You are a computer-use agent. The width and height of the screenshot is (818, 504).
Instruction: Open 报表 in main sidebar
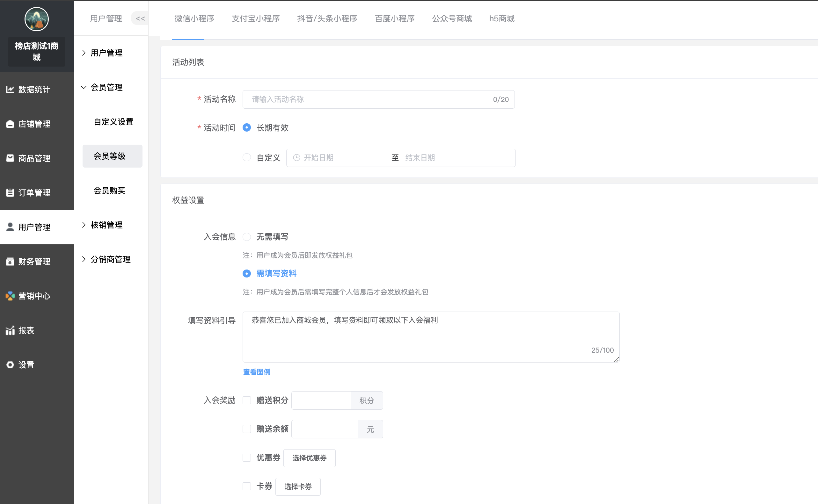click(37, 330)
